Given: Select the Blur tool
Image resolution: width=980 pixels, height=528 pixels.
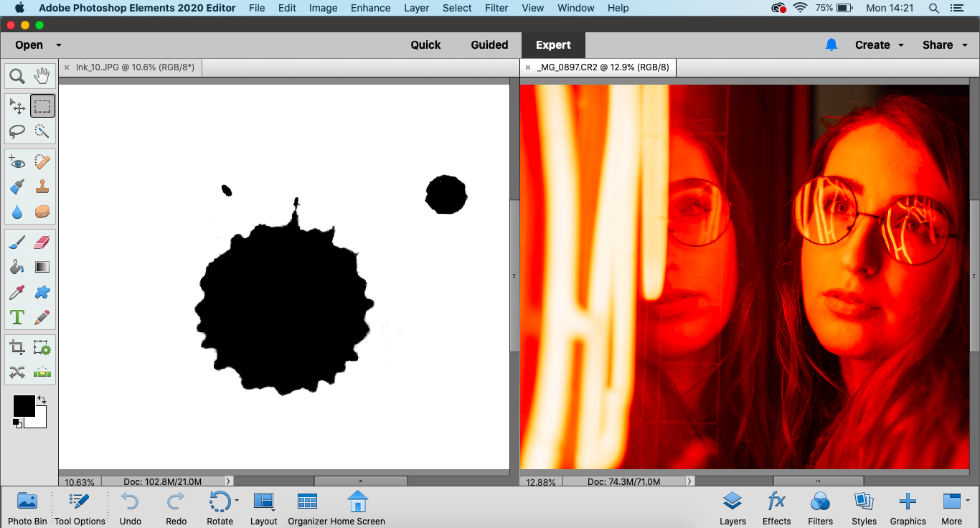Looking at the screenshot, I should pyautogui.click(x=17, y=212).
